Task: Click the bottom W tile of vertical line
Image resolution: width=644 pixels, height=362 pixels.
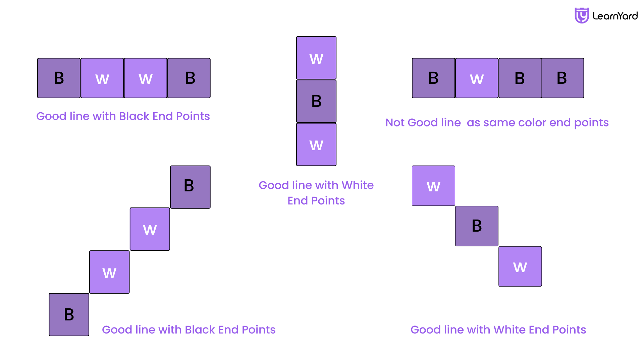Action: (316, 144)
